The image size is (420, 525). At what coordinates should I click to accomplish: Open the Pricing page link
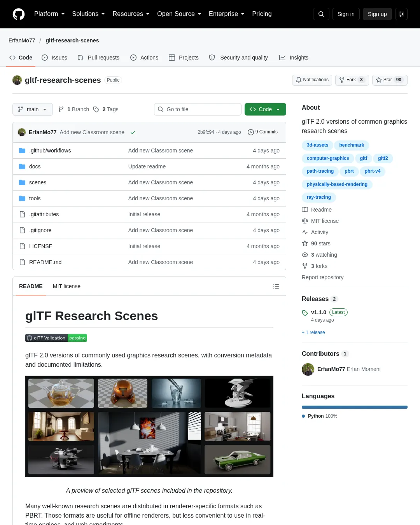pyautogui.click(x=262, y=14)
